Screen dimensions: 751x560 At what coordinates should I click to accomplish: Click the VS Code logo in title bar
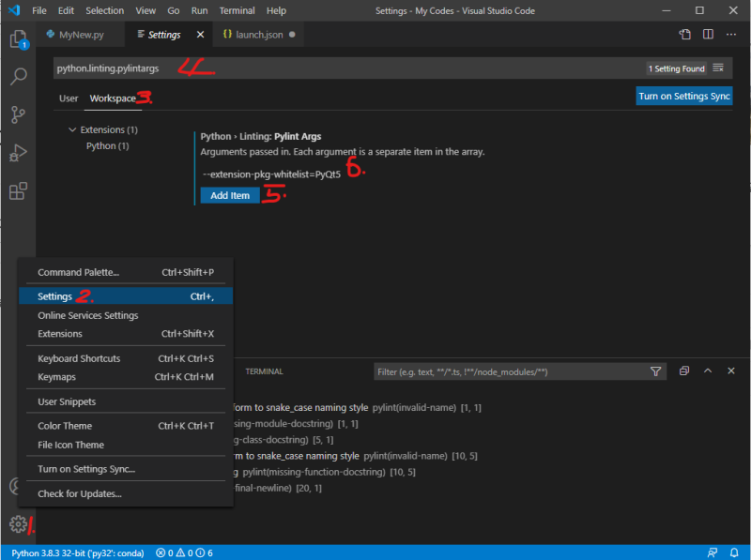[14, 10]
